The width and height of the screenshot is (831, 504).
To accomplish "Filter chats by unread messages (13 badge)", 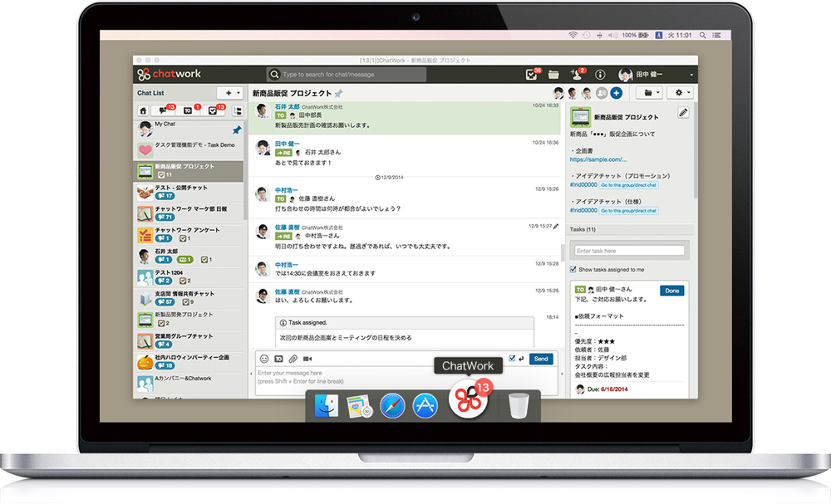I will point(164,110).
